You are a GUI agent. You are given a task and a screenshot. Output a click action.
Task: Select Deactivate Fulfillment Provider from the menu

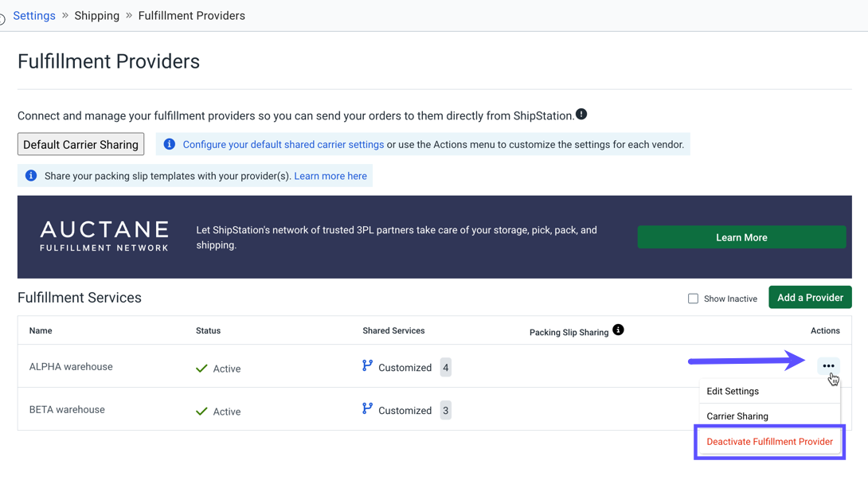click(768, 441)
